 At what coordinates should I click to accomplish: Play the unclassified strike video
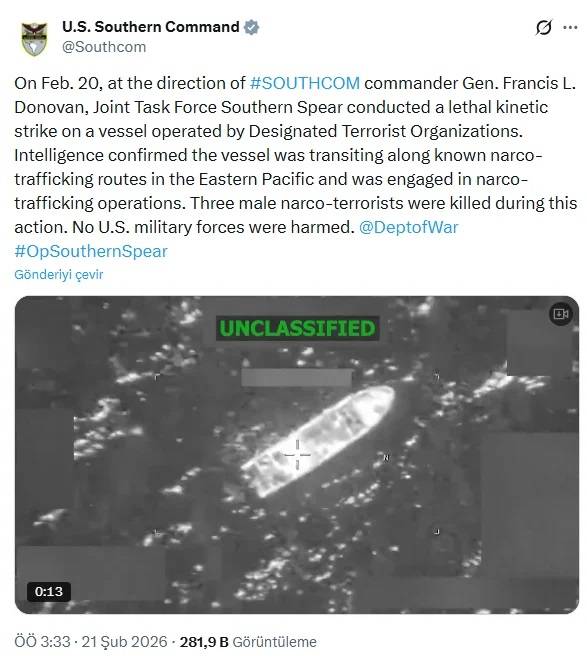297,455
